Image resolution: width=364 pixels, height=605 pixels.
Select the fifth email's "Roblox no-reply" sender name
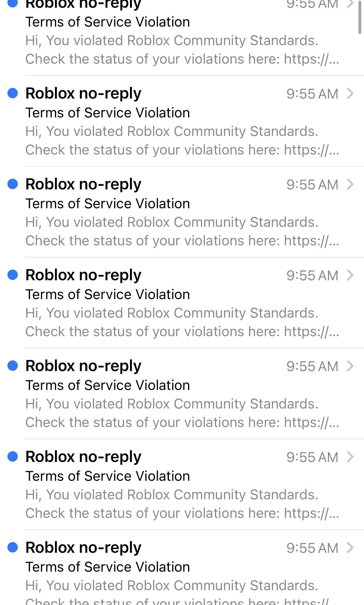click(x=83, y=366)
